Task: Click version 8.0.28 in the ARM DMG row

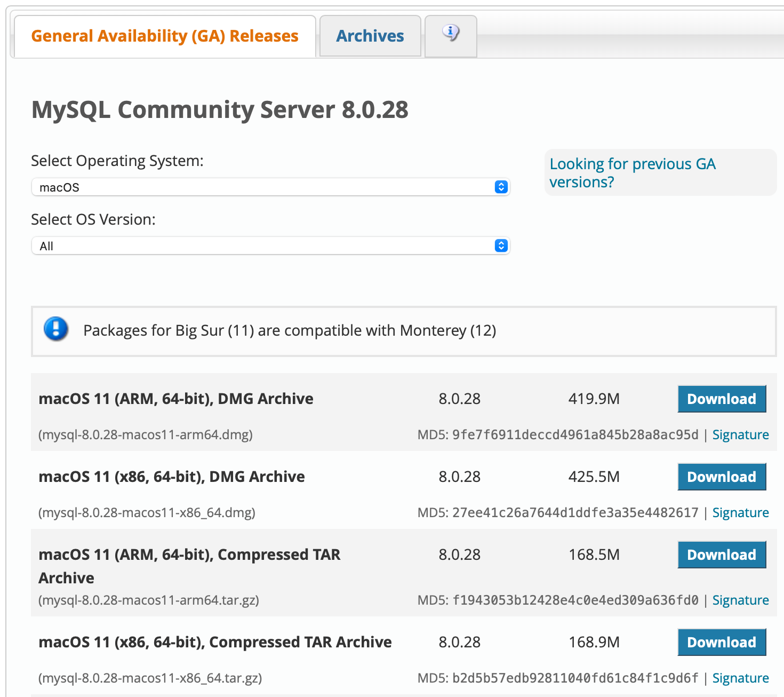Action: [460, 399]
